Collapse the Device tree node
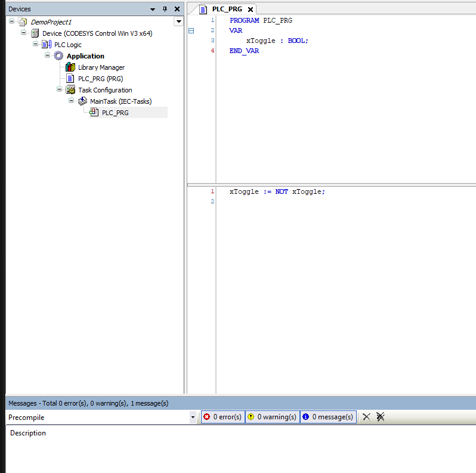The image size is (476, 473). tap(23, 32)
